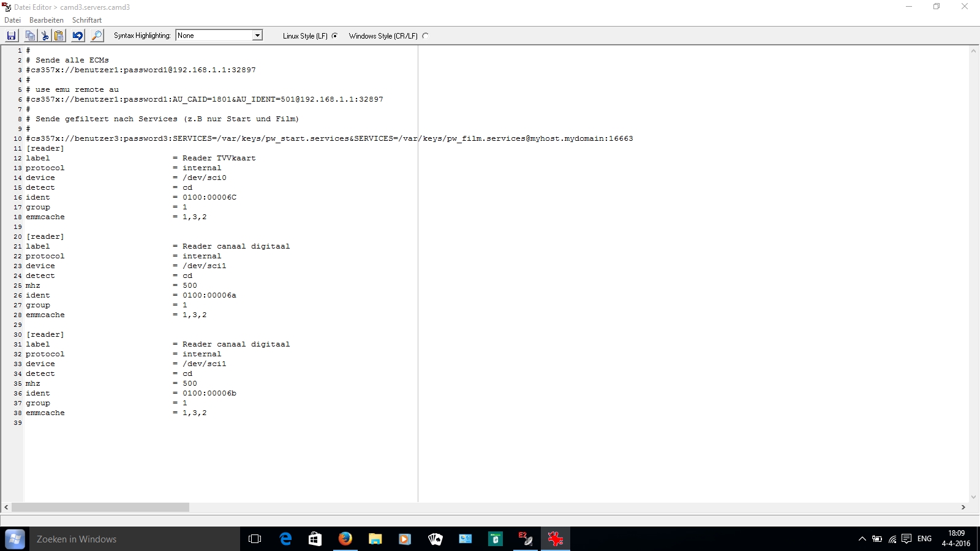Open the network Wi-Fi tray icon
Screen dimensions: 980x551
coord(892,539)
